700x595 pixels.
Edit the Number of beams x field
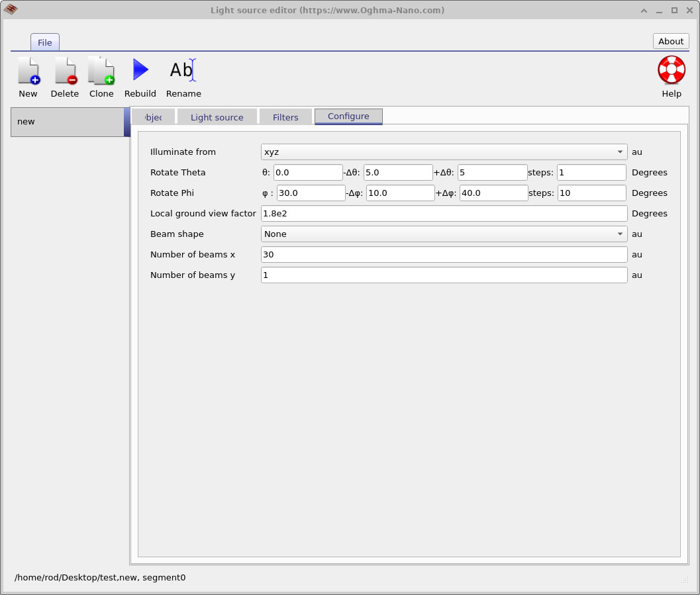[443, 254]
